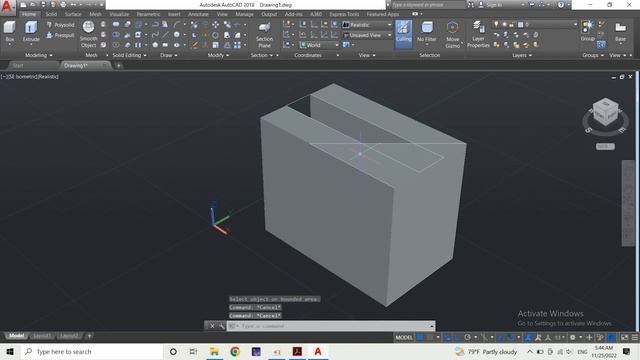Screen dimensions: 640x360
Task: Click the Windows taskbar search box
Action: pos(91,351)
